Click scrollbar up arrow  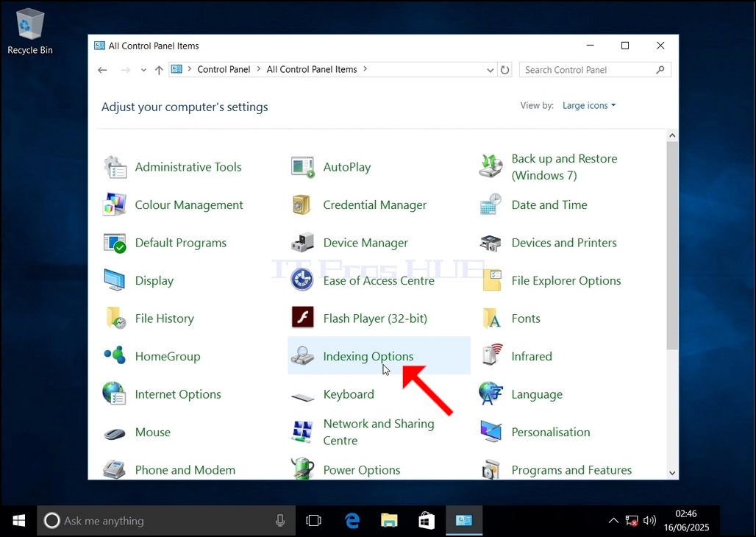coord(672,135)
